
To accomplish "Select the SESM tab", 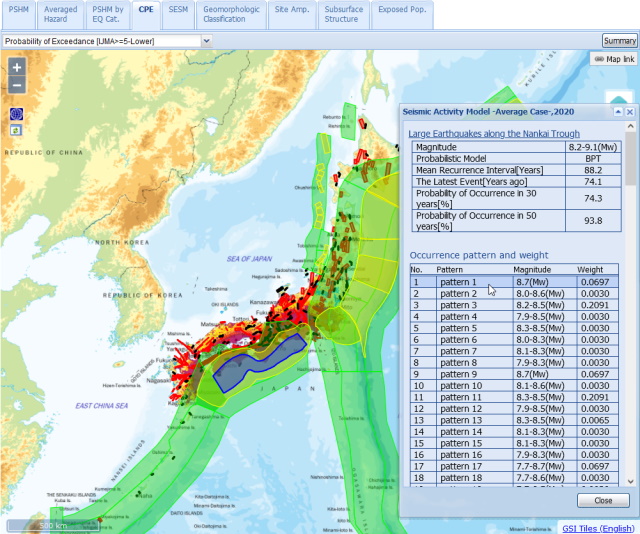I will click(x=178, y=9).
